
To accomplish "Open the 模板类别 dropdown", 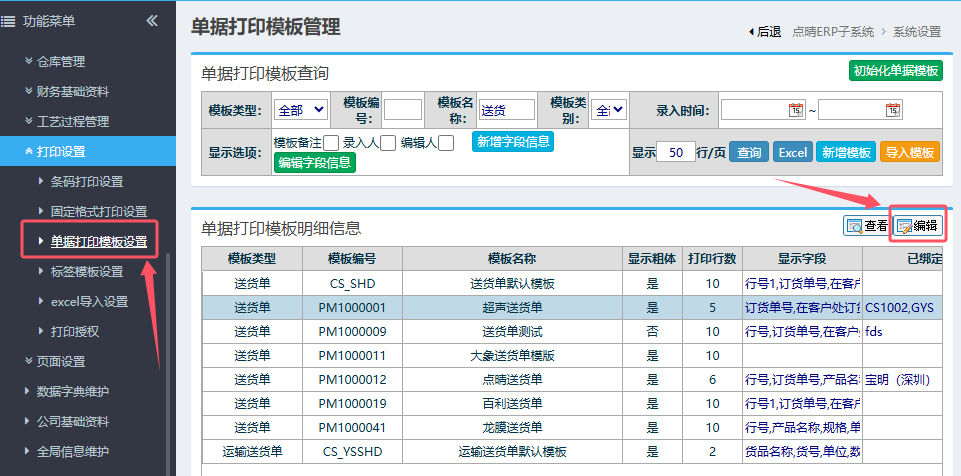I will click(609, 110).
